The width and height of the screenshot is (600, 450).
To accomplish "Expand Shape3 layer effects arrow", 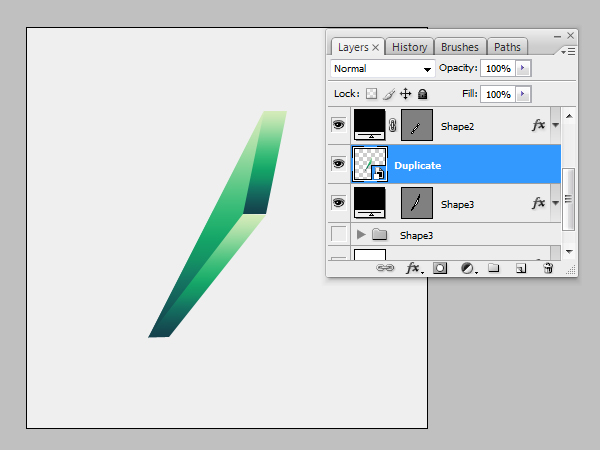I will pyautogui.click(x=556, y=203).
